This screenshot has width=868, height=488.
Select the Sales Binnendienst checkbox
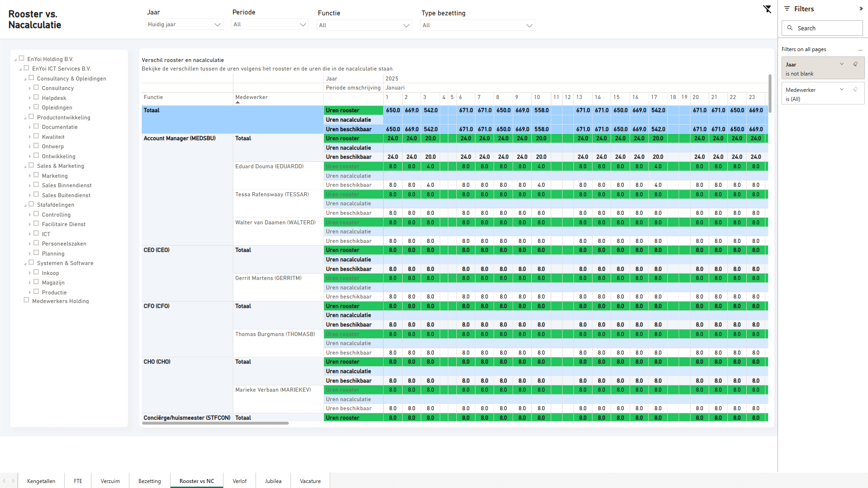(36, 185)
